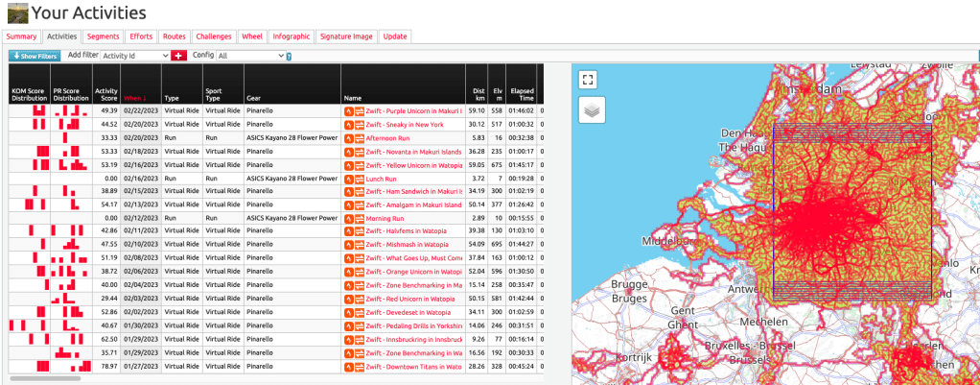Screen dimensions: 980x385
Task: Click the map fullscreen icon
Action: point(589,80)
